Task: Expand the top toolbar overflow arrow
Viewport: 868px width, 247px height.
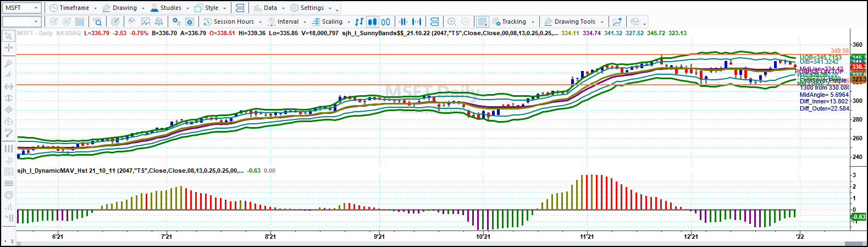Action: point(337,10)
